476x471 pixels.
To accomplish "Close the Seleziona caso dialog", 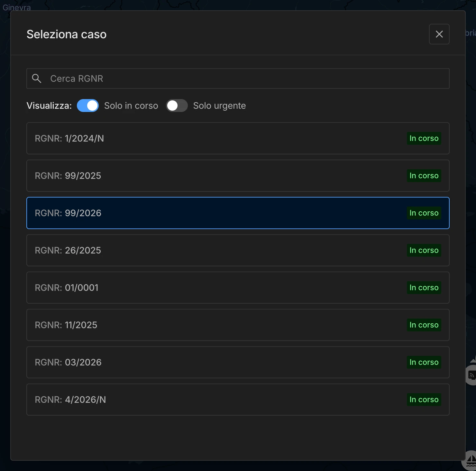I will pyautogui.click(x=439, y=34).
